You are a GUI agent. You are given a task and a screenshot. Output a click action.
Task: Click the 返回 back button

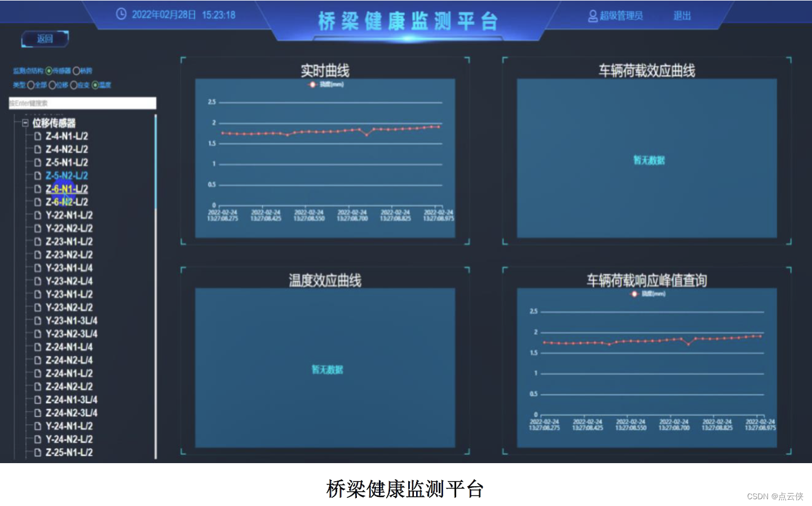point(45,39)
